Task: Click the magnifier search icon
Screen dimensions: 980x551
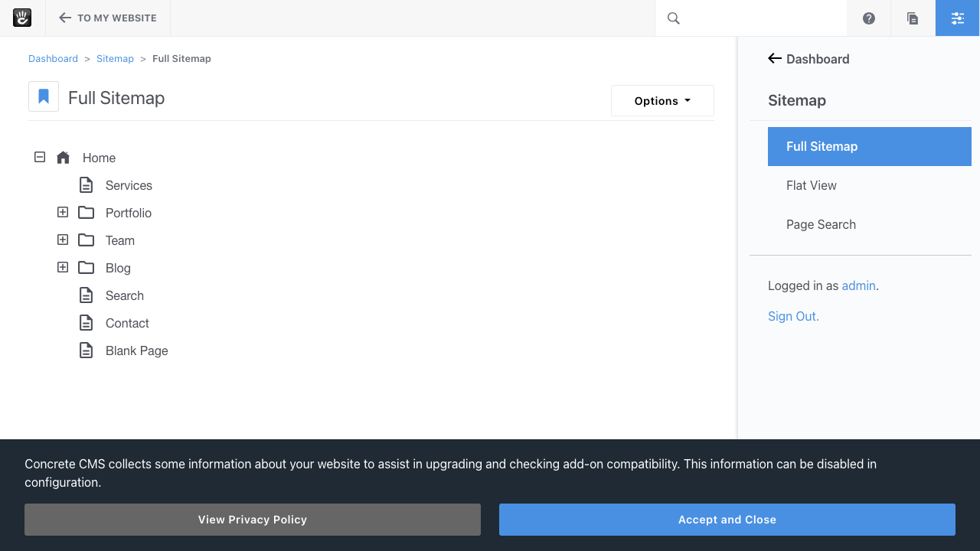Action: (x=674, y=18)
